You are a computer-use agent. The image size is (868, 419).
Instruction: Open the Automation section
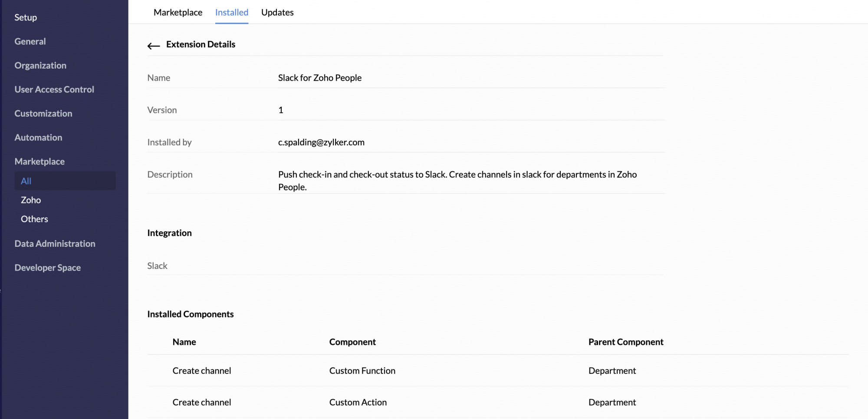click(38, 137)
